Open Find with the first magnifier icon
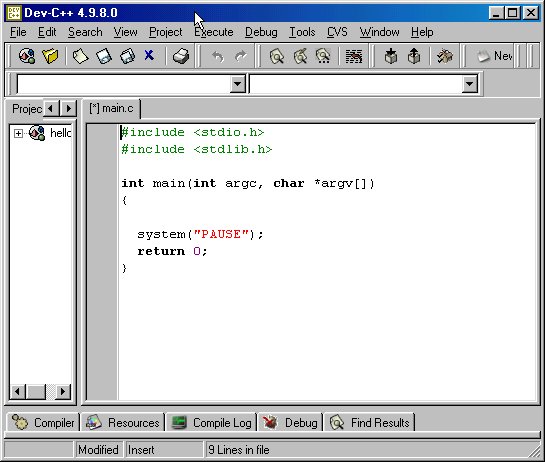The width and height of the screenshot is (545, 462). tap(277, 56)
